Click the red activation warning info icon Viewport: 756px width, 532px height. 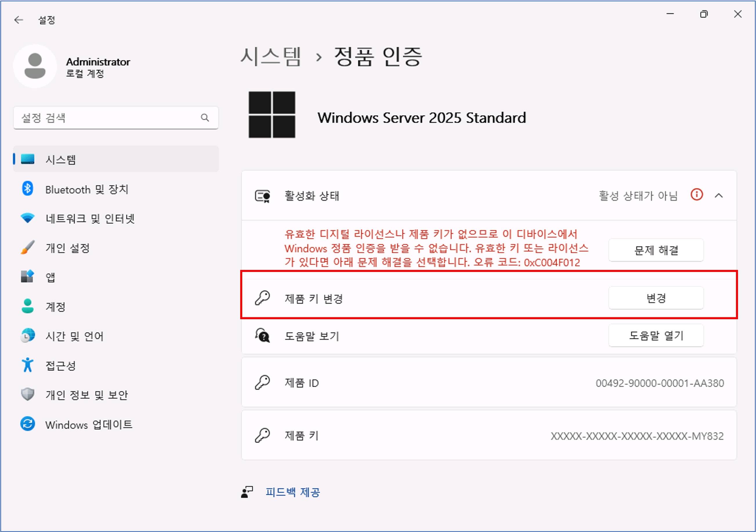[x=697, y=195]
